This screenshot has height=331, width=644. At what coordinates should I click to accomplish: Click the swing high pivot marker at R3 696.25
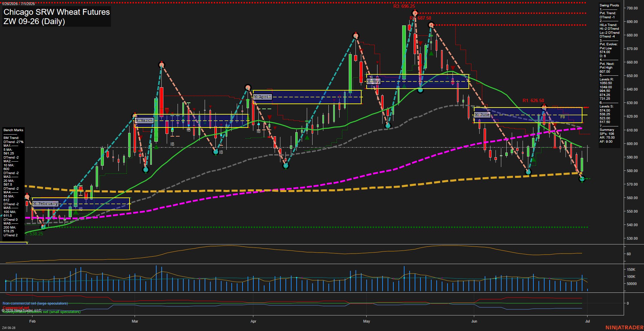[415, 13]
